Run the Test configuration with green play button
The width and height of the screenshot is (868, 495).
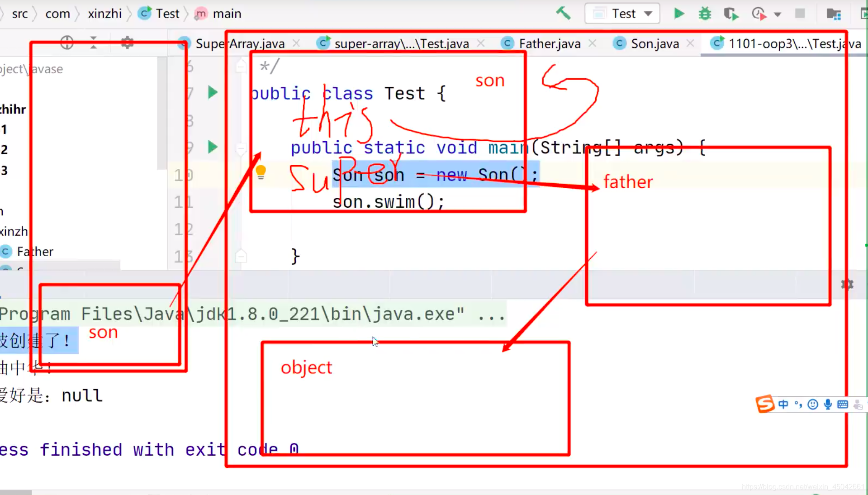click(x=678, y=14)
